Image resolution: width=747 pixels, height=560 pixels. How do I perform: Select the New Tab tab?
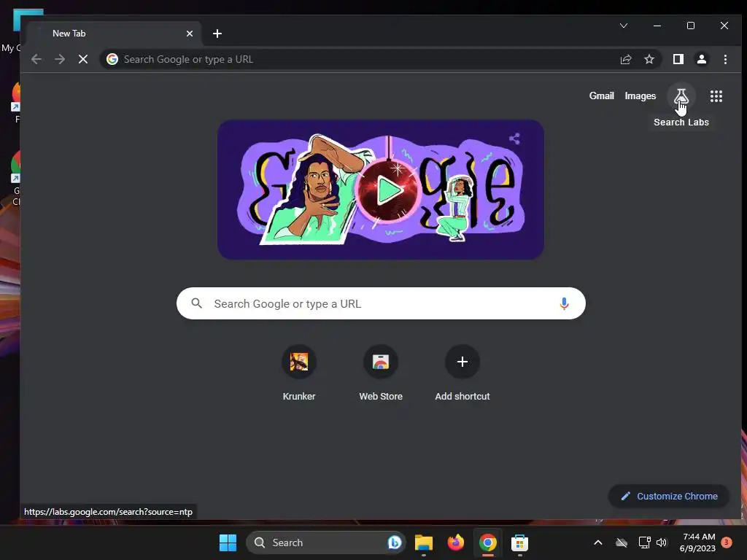pyautogui.click(x=115, y=34)
